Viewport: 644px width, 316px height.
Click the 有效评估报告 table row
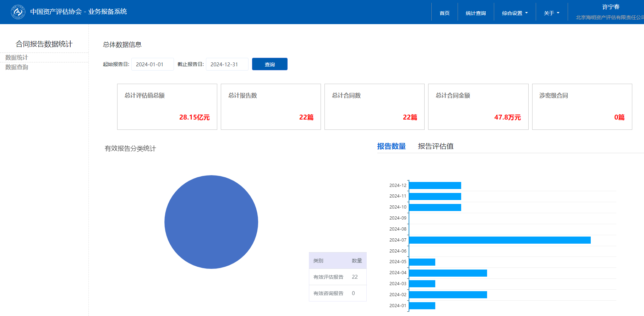(337, 277)
